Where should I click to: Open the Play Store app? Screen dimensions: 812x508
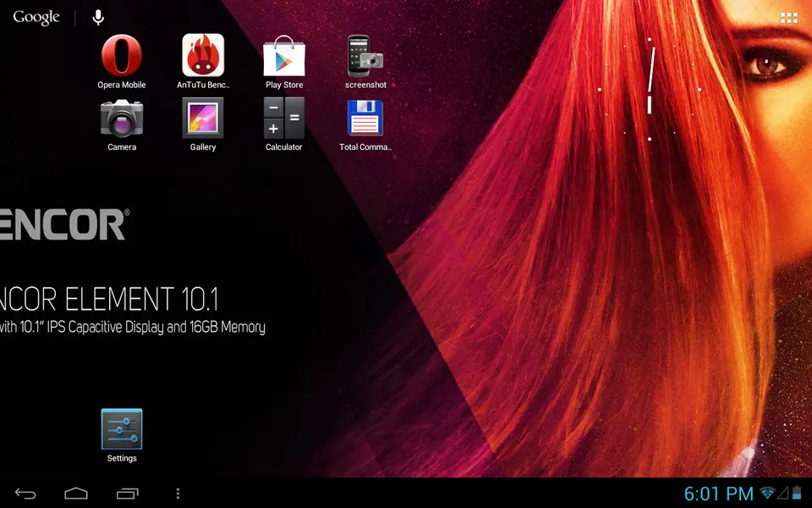point(284,56)
